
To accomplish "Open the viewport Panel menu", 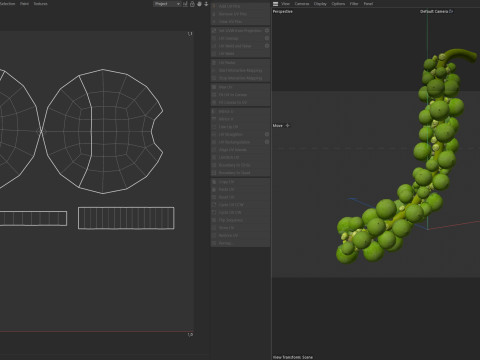I will (x=368, y=4).
